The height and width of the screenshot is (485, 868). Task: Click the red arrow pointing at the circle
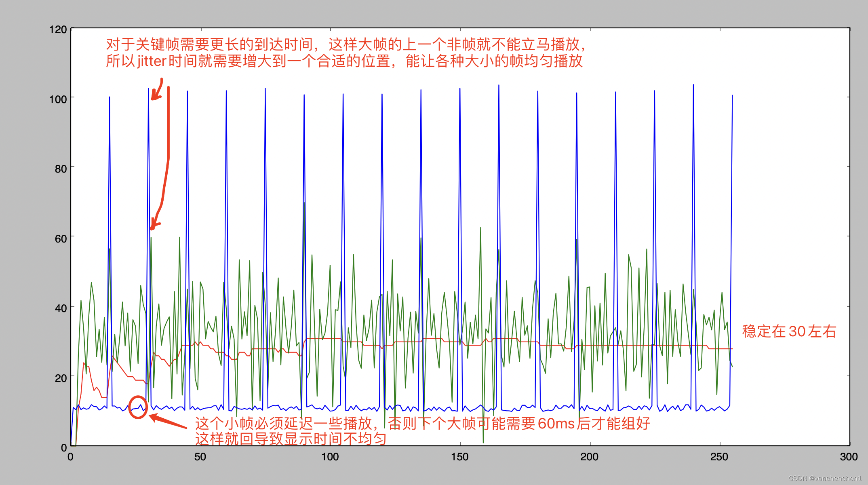168,422
